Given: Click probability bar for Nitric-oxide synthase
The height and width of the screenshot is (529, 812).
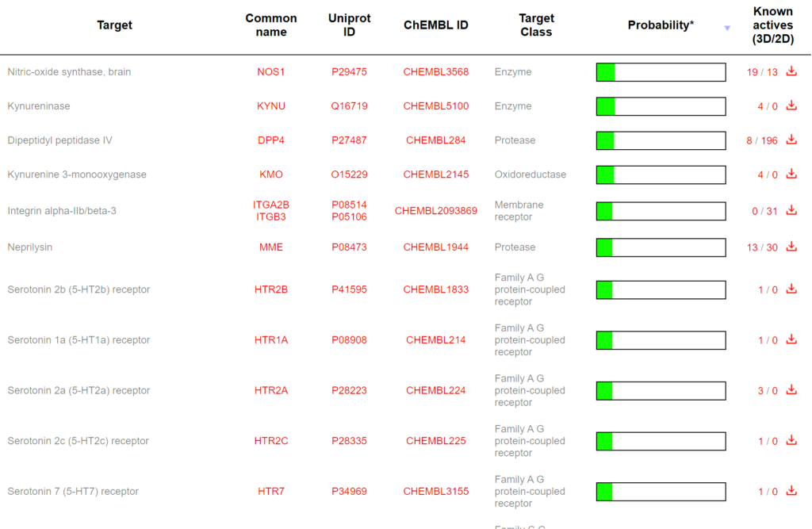Looking at the screenshot, I should point(661,72).
